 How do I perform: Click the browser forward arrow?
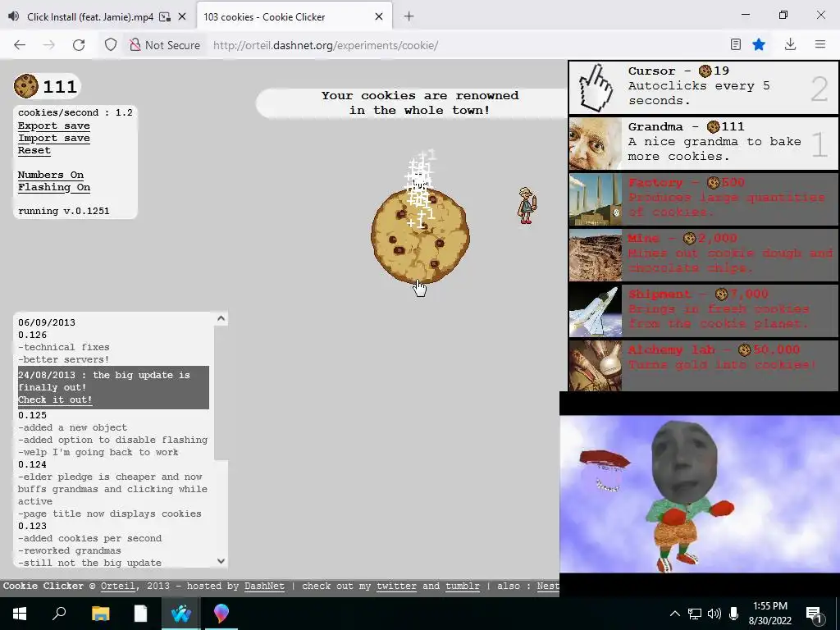tap(48, 45)
